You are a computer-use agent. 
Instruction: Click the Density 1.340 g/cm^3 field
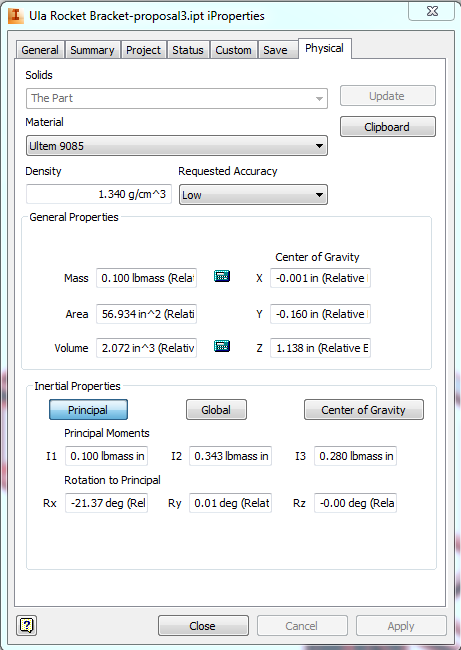[99, 194]
